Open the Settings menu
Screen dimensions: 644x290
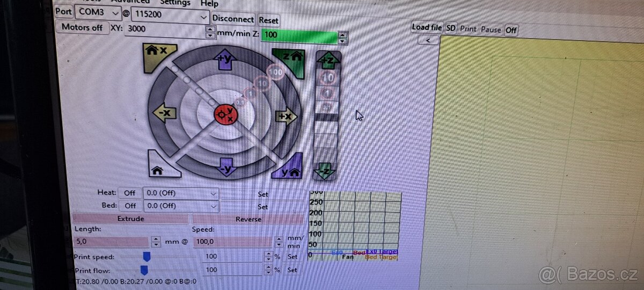pos(174,3)
